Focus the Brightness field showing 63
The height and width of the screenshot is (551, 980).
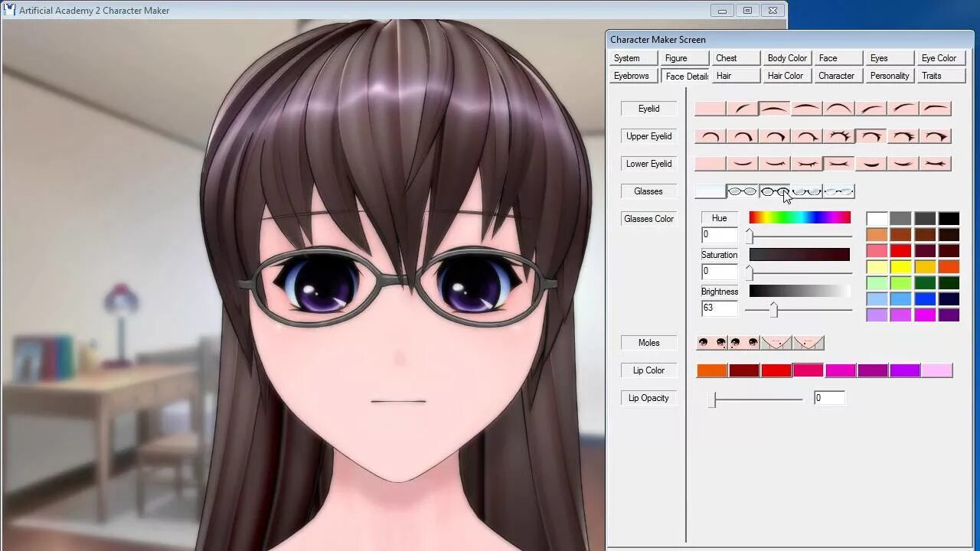pos(719,308)
